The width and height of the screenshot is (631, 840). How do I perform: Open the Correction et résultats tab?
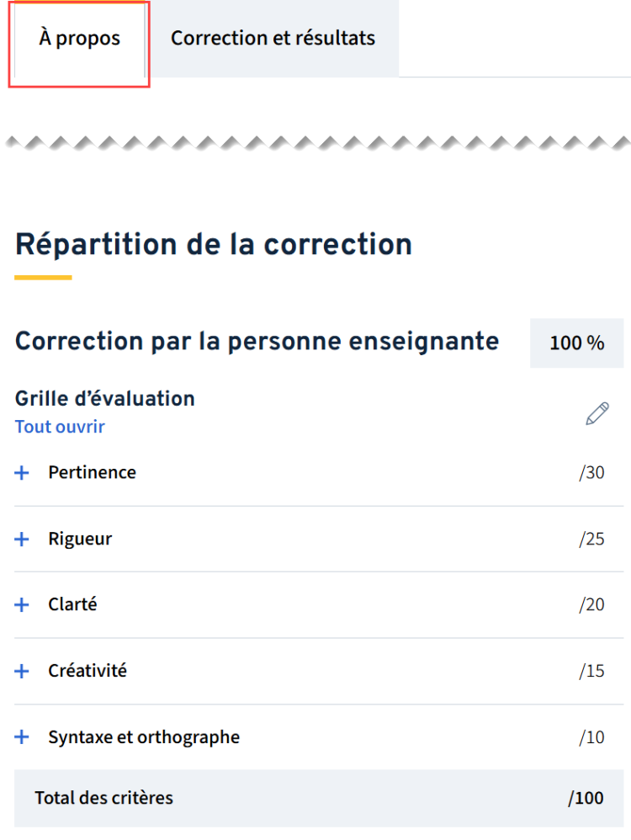tap(273, 39)
